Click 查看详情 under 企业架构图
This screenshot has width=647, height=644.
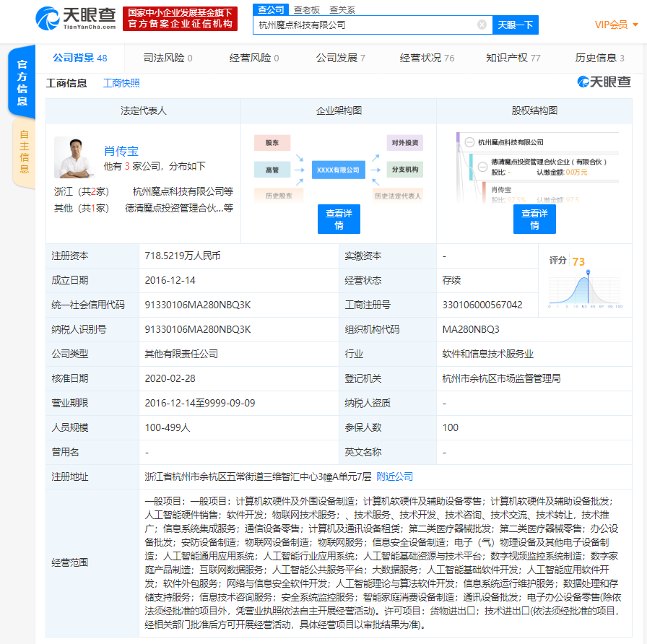(339, 219)
